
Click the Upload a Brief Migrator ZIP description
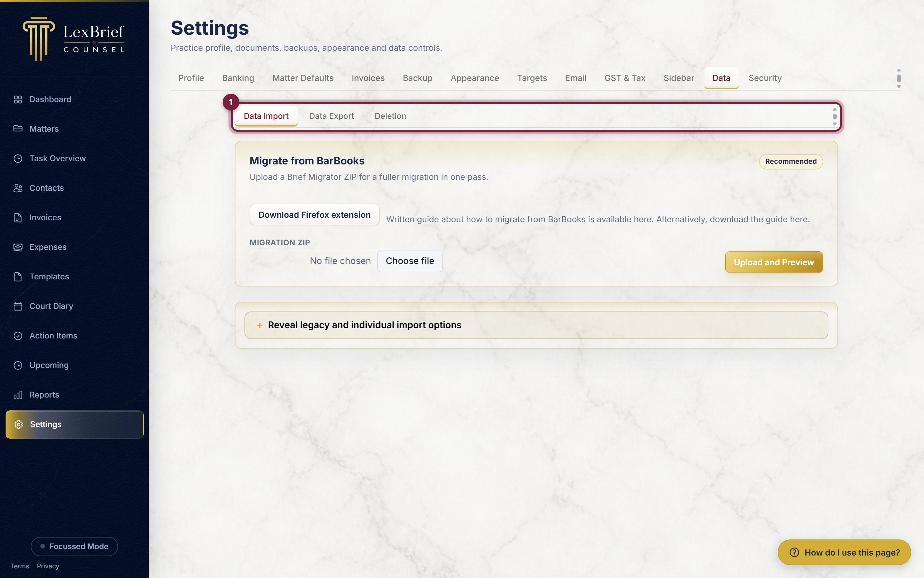(369, 177)
